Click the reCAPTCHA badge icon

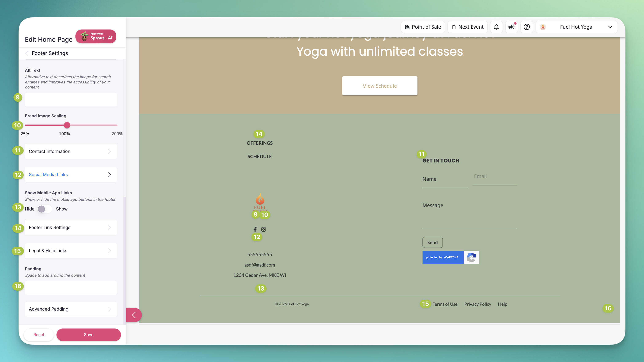[x=471, y=257]
